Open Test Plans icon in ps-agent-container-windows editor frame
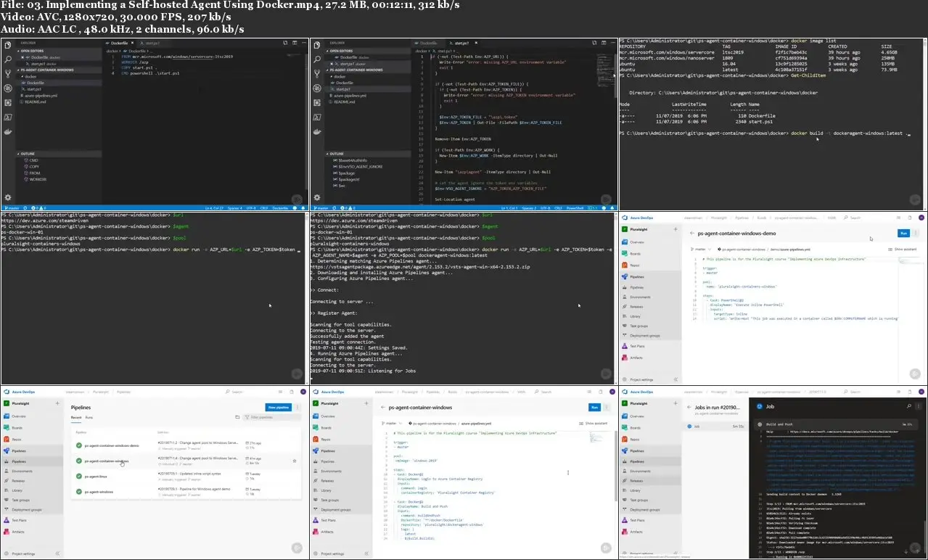The height and width of the screenshot is (560, 928). point(315,520)
